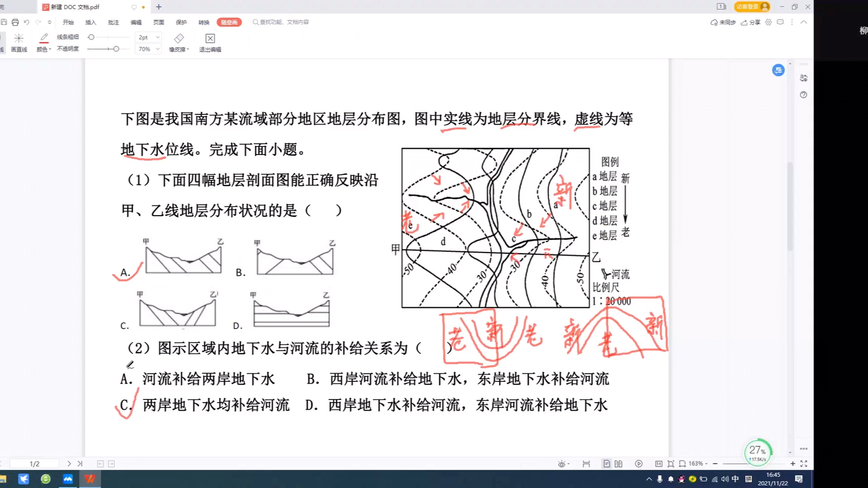Click the save icon in quick toolbar

(4, 22)
